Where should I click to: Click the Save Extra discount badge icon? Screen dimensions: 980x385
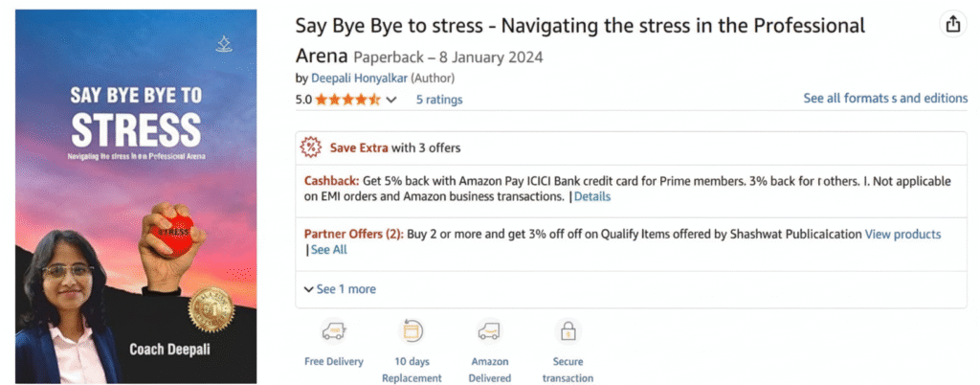311,147
